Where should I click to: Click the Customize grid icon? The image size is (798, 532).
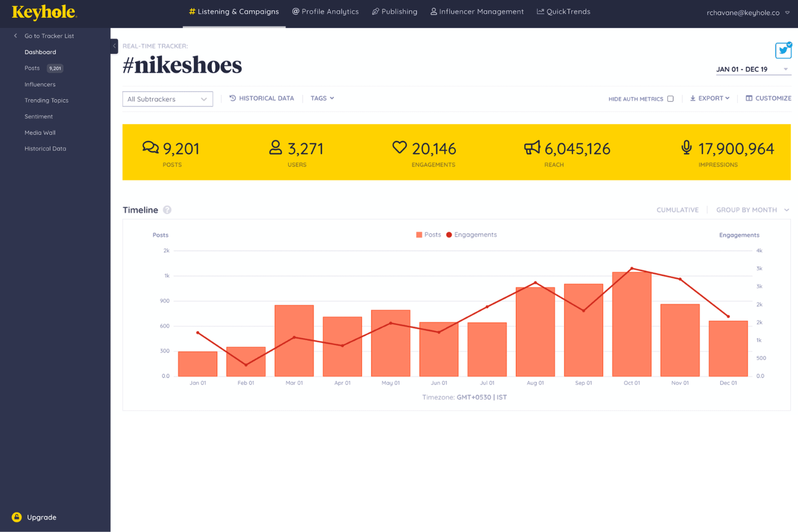coord(749,98)
